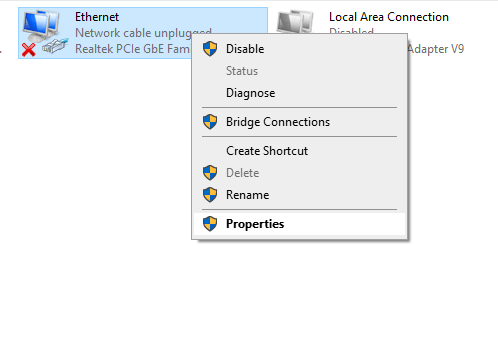
Task: Click the shield icon next to Bridge Connections
Action: [210, 122]
